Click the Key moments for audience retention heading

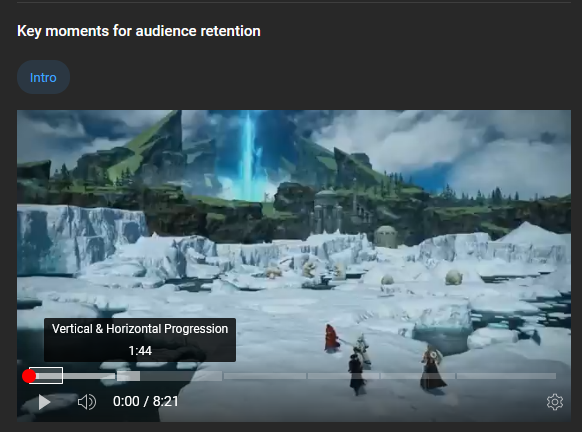pyautogui.click(x=139, y=31)
